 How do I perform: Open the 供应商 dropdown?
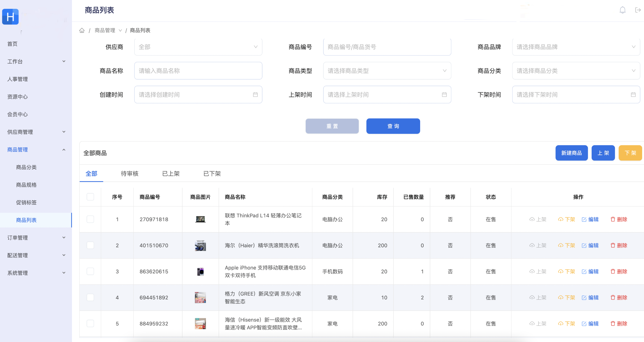(x=198, y=47)
